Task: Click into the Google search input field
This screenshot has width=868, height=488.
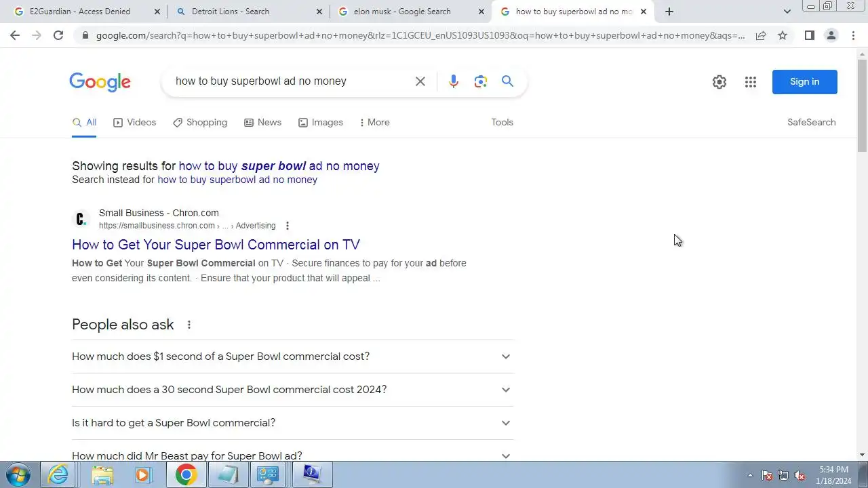Action: (292, 81)
